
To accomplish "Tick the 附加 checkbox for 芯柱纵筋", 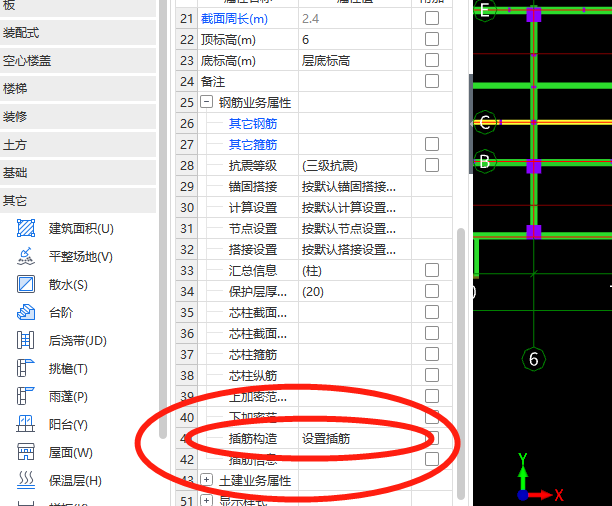I will point(432,375).
